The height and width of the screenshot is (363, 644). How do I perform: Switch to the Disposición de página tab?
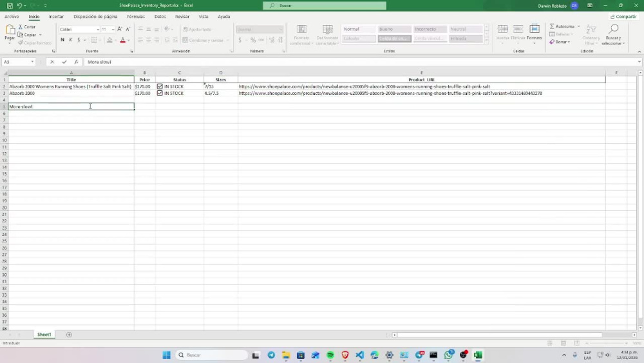click(x=95, y=17)
